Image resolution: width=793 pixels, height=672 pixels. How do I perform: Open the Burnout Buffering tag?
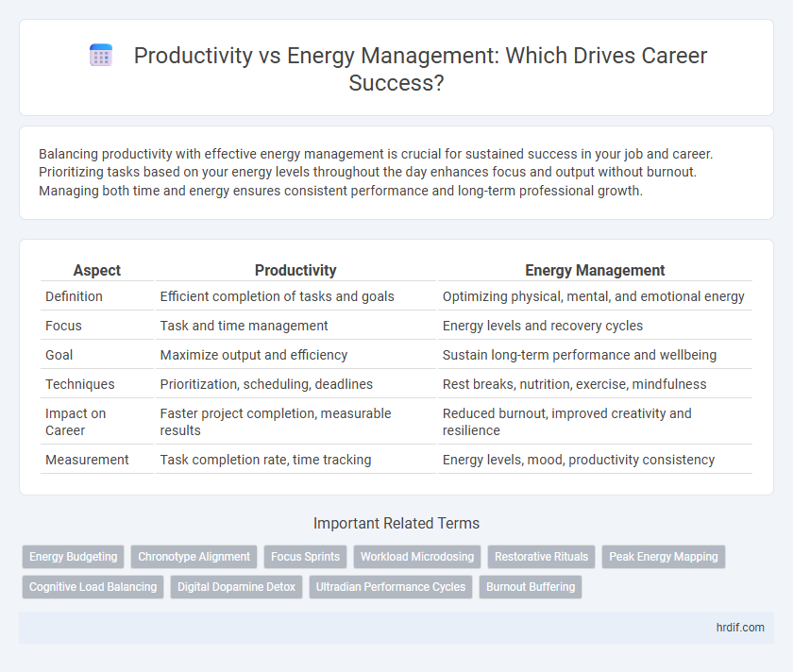pyautogui.click(x=531, y=587)
